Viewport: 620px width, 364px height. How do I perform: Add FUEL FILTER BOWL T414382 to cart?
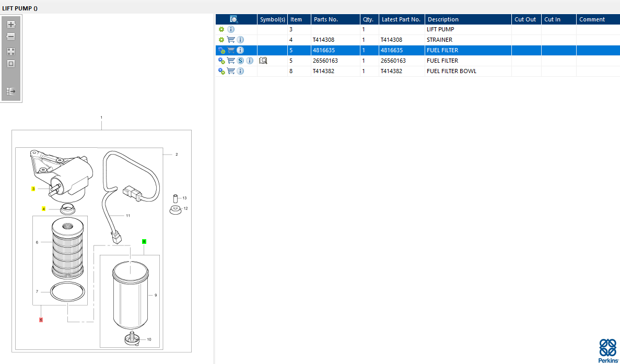231,71
